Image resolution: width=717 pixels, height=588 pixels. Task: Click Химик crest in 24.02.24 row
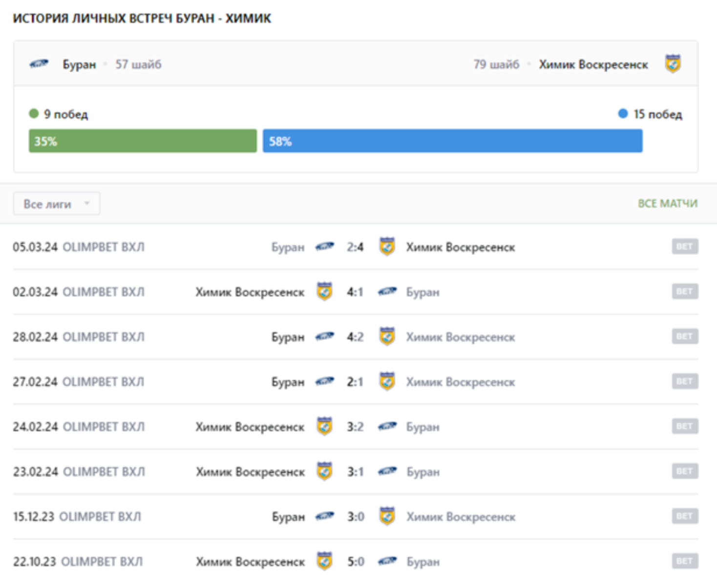pos(324,426)
